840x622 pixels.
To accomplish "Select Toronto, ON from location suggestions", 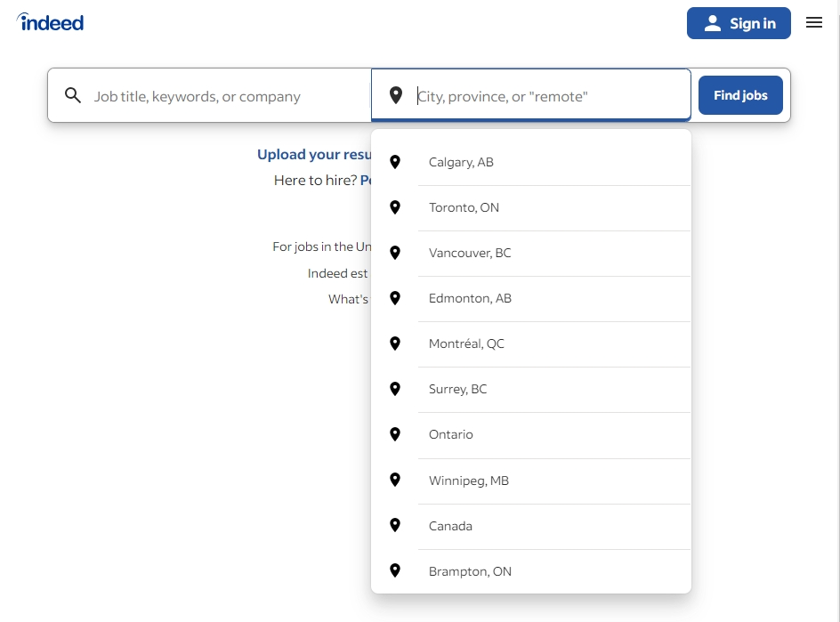I will tap(464, 207).
